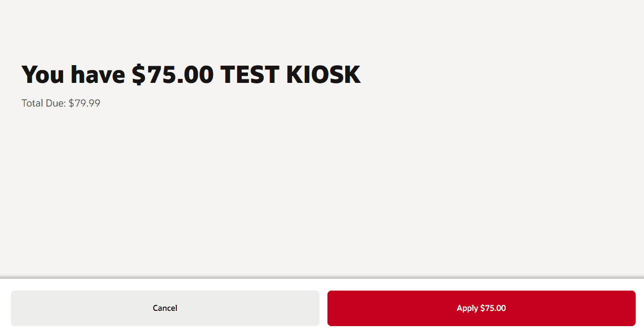Decline applying the balance via Cancel
Screen dimensions: 644x335
[x=165, y=308]
